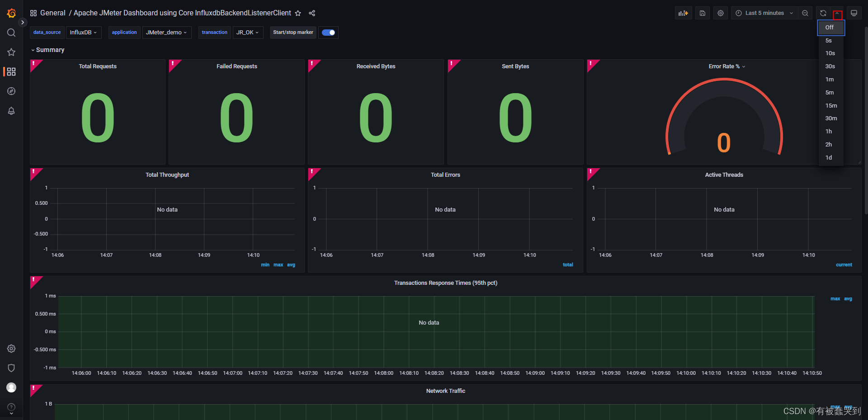868x420 pixels.
Task: Open the Dashboards grid icon in sidebar
Action: 11,71
